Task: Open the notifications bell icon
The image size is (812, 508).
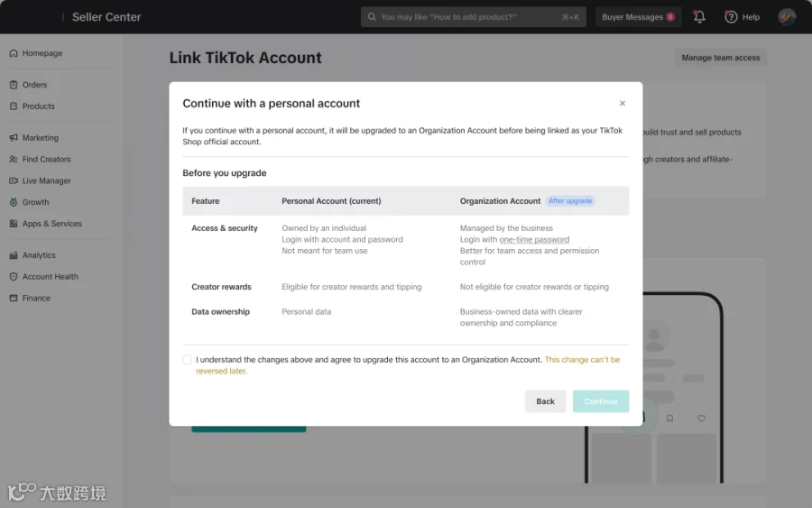Action: pyautogui.click(x=699, y=16)
